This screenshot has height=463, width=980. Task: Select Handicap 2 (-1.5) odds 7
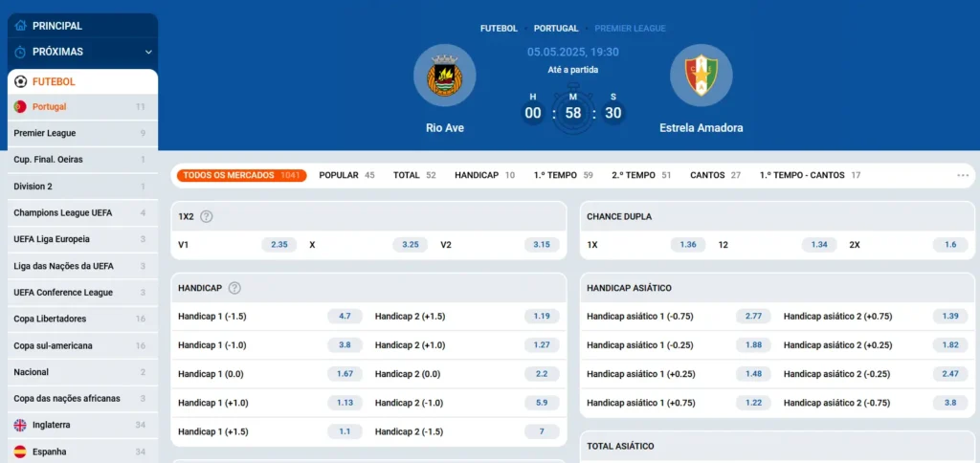point(542,431)
